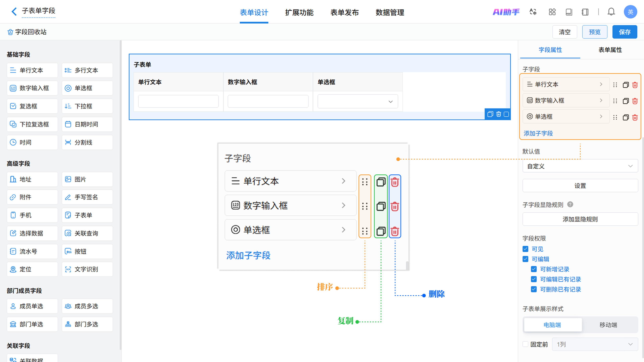
Task: Click the drag-sort handle for the 单选框 subfield
Action: tap(615, 117)
